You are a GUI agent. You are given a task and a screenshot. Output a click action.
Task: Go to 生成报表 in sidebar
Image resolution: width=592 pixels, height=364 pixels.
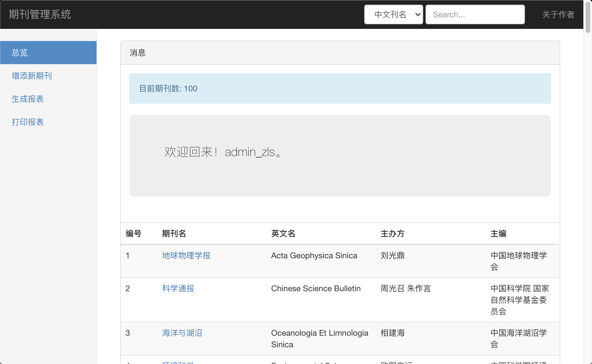[x=28, y=99]
